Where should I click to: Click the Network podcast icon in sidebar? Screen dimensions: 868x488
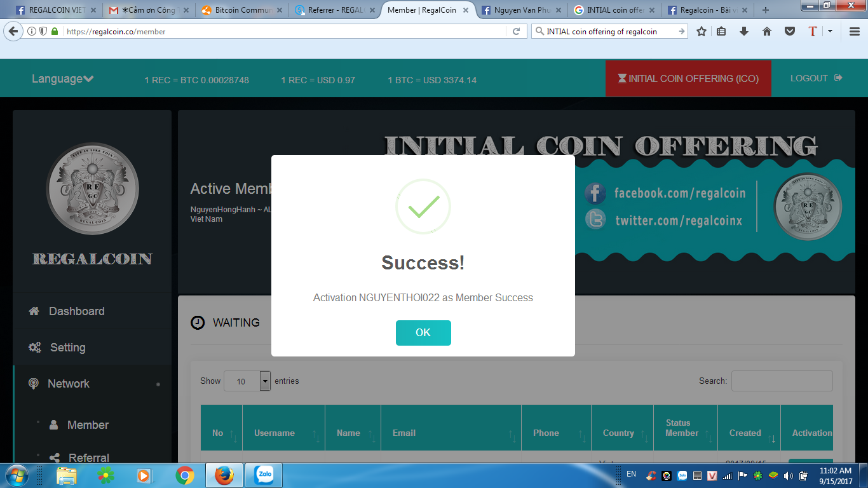coord(34,384)
